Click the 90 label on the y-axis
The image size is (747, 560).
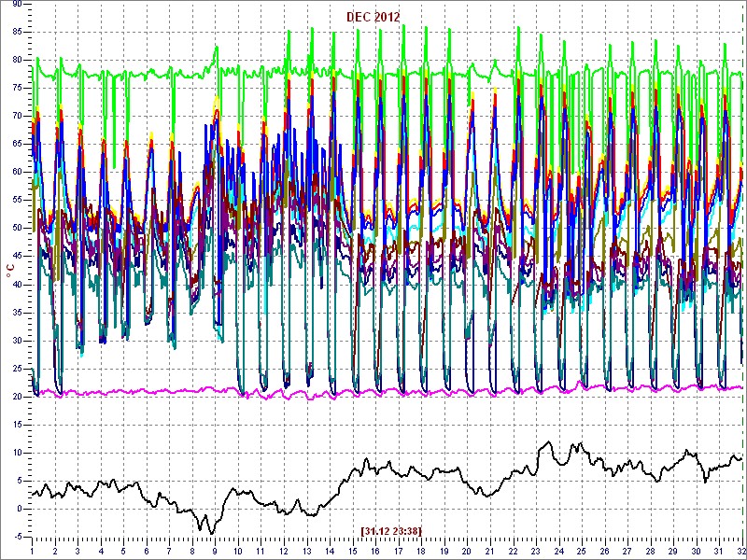17,4
